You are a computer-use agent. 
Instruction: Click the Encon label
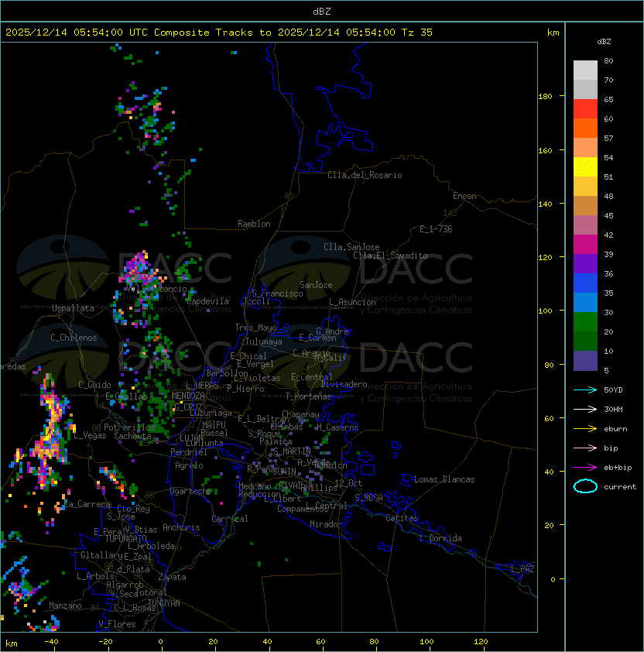pos(464,196)
